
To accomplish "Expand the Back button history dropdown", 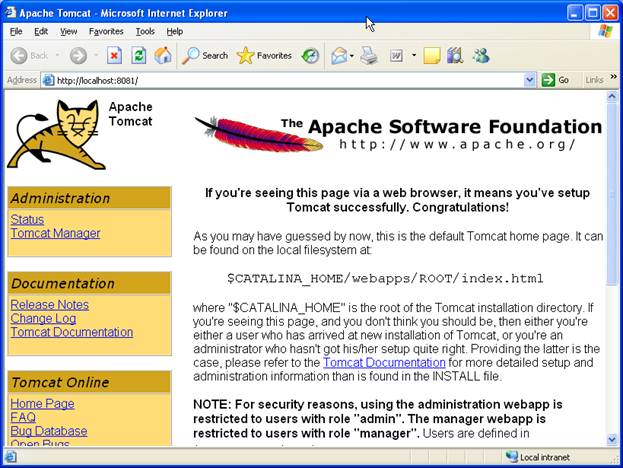I will [x=58, y=55].
